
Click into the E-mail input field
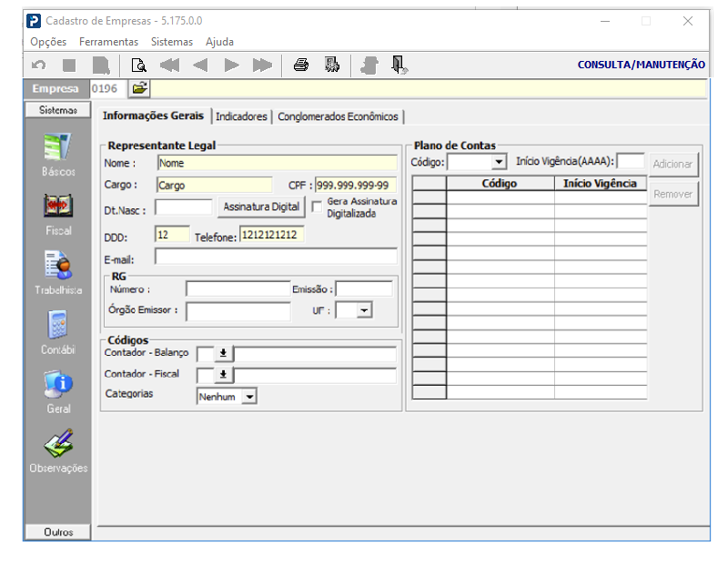coord(276,257)
